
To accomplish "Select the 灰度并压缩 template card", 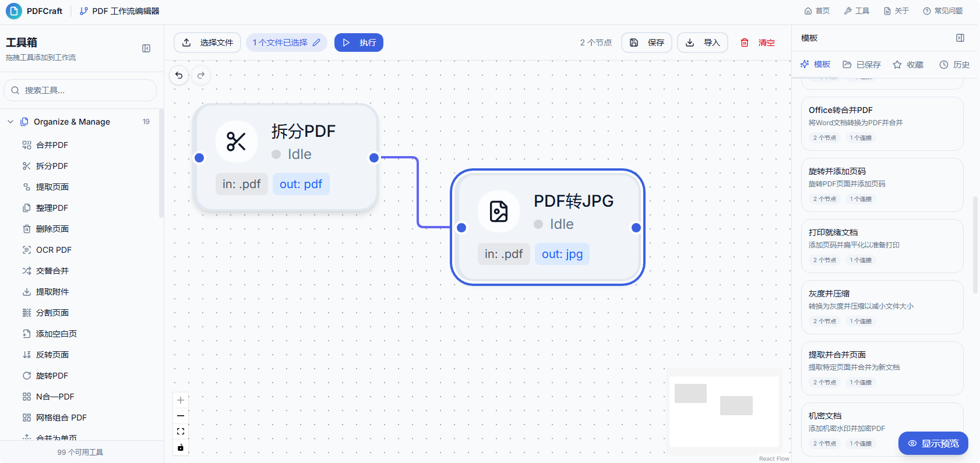I will click(882, 307).
